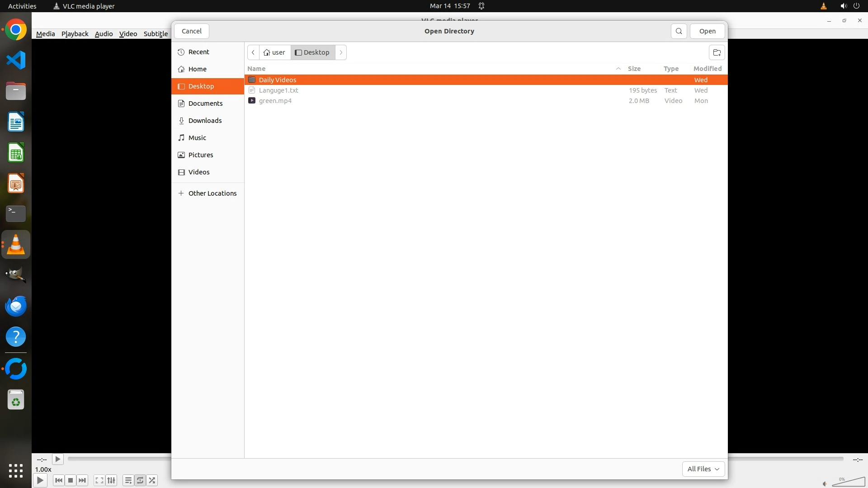Click the forward chevron in path bar
Viewport: 868px width, 488px height.
(341, 52)
